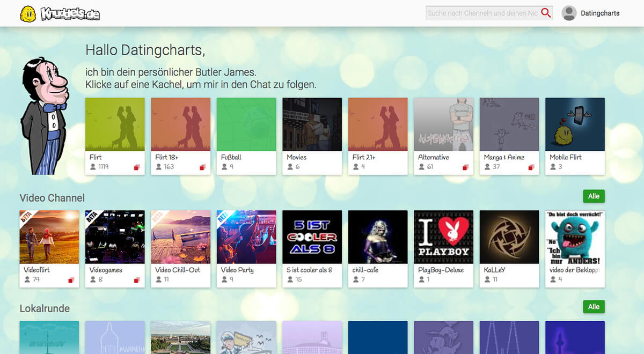Click the Alternative tile label
The height and width of the screenshot is (354, 644).
[434, 157]
